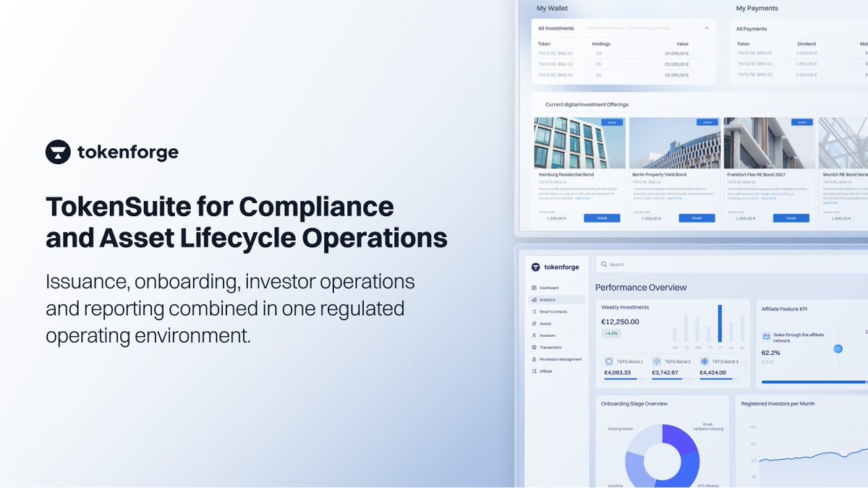
Task: Collapse the All Investments panel with its chevron
Action: pos(707,28)
